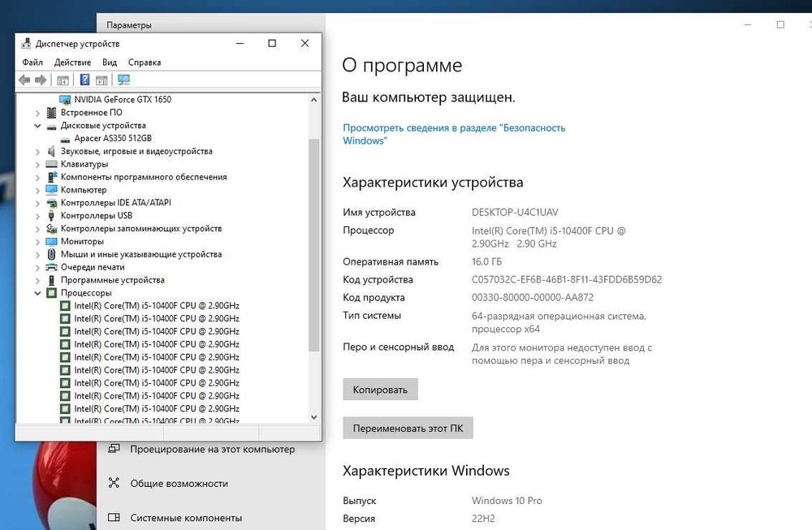
Task: Click the Контроллеры USB plug icon
Action: pos(51,216)
